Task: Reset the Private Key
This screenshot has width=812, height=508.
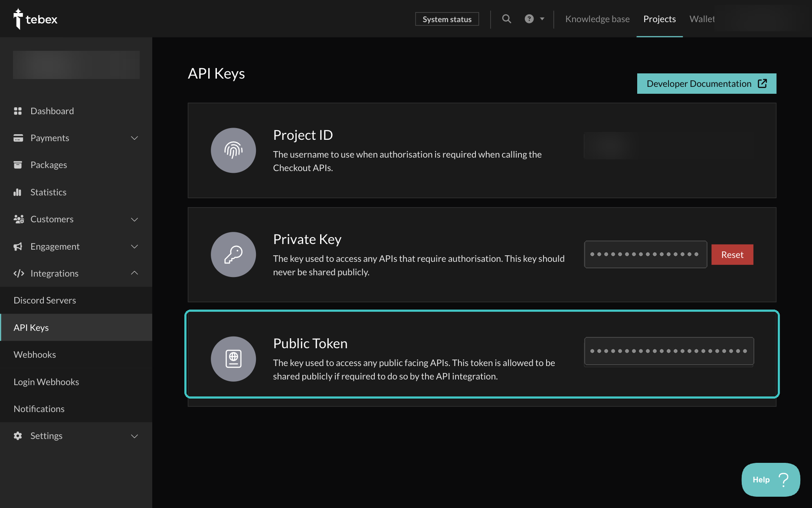Action: (732, 254)
